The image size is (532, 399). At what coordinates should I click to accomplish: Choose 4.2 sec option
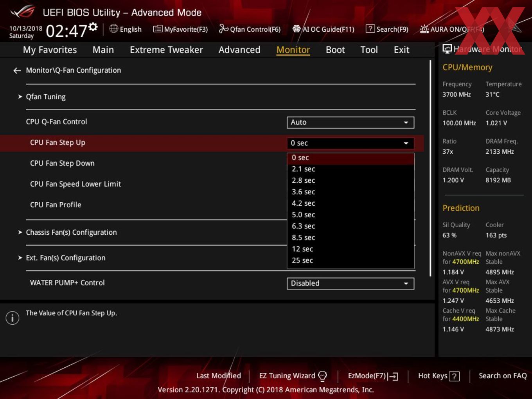tap(350, 203)
